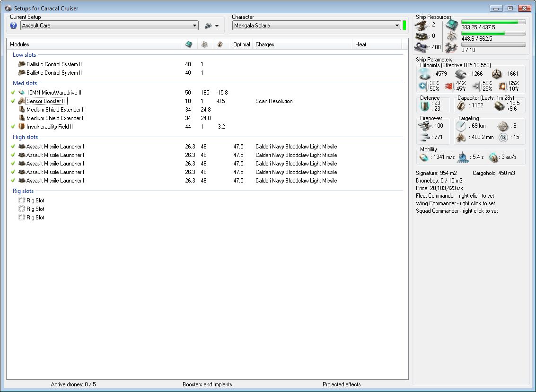Open the Projected effects tab

point(341,384)
